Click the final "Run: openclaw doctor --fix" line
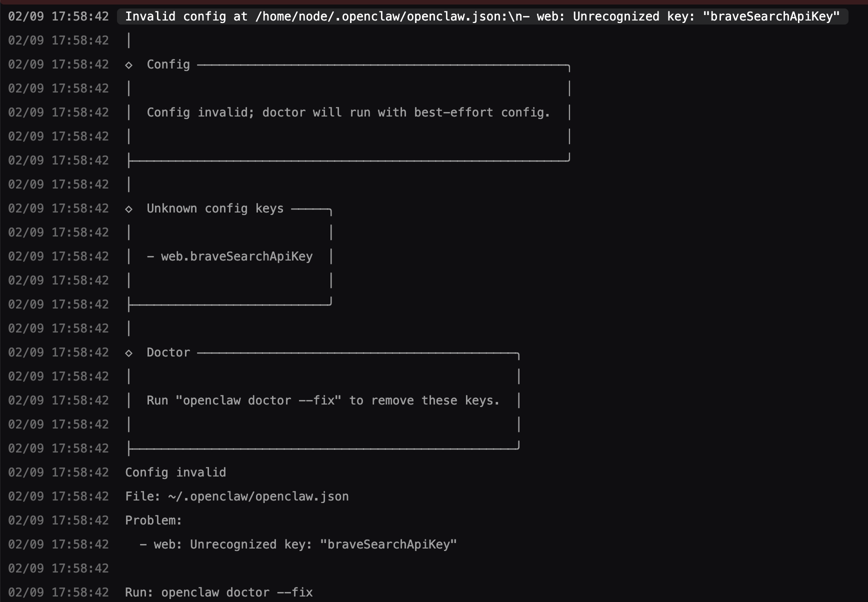 pyautogui.click(x=219, y=592)
